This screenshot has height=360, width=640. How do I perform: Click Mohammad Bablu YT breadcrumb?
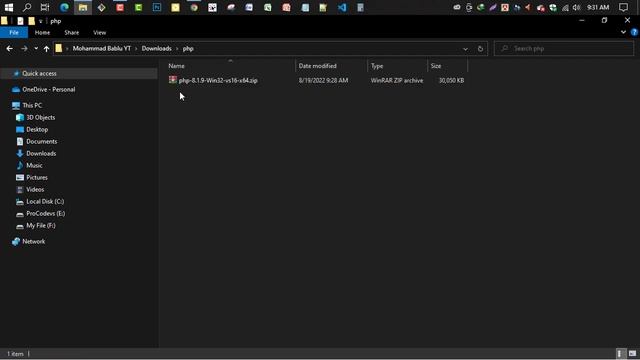coord(102,49)
